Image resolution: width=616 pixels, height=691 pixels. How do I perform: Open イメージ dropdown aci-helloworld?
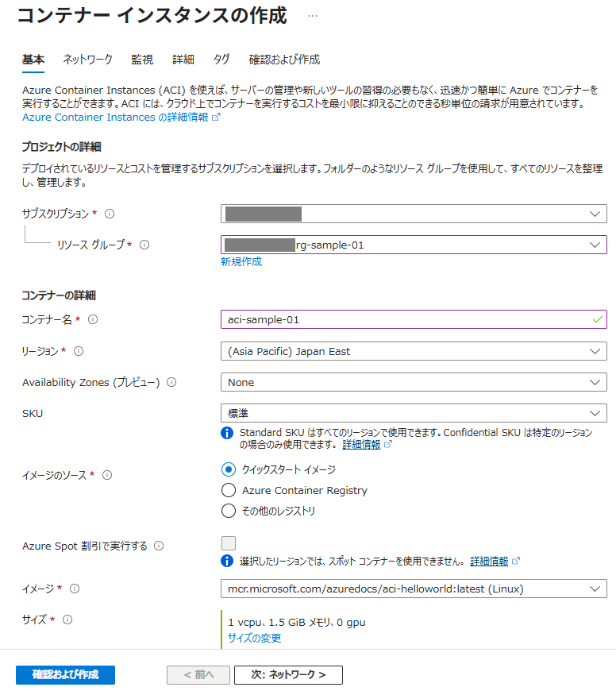414,589
